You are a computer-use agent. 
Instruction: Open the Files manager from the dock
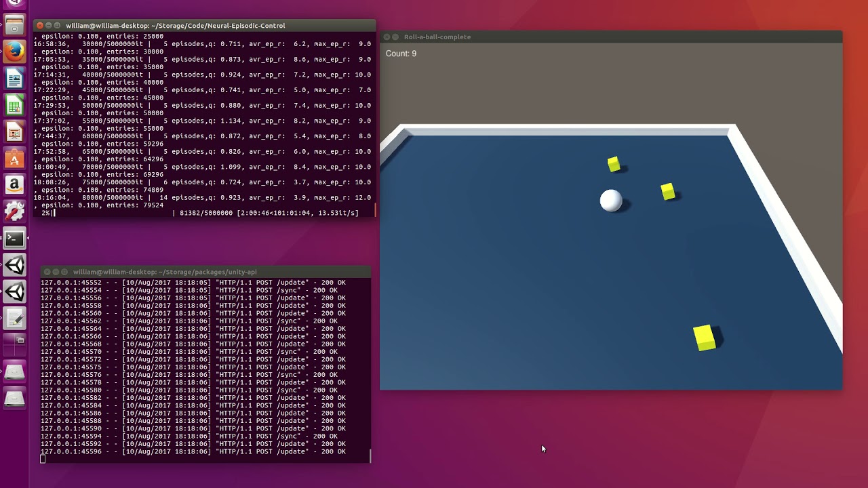pyautogui.click(x=14, y=26)
